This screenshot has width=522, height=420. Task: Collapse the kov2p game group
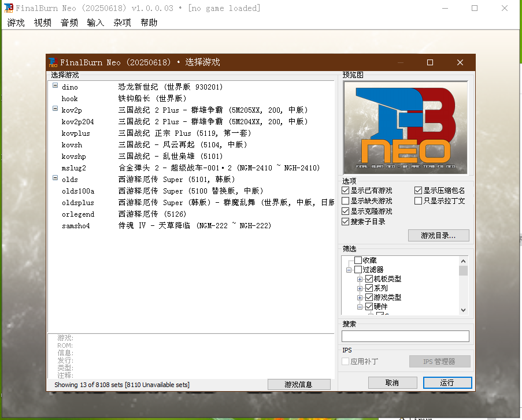55,109
